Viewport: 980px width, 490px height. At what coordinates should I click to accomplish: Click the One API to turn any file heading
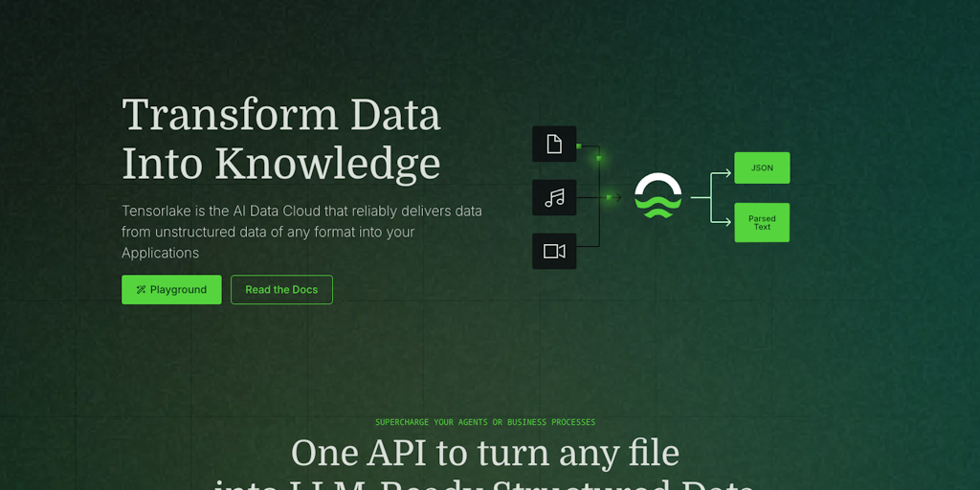coord(485,453)
